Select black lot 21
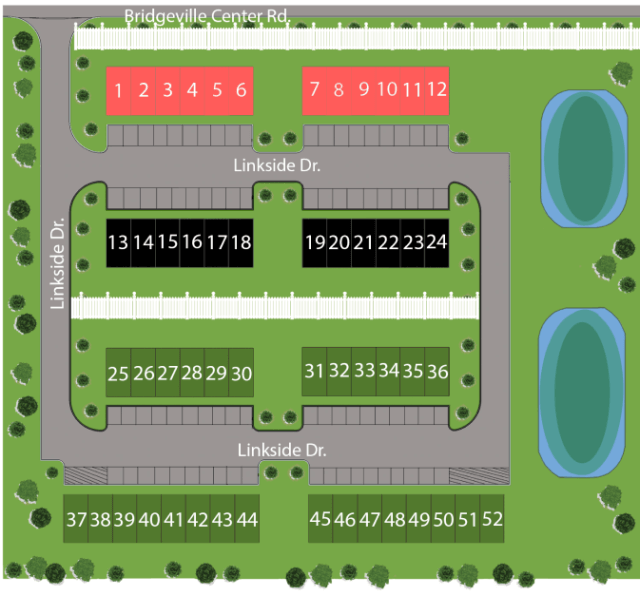 tap(363, 242)
